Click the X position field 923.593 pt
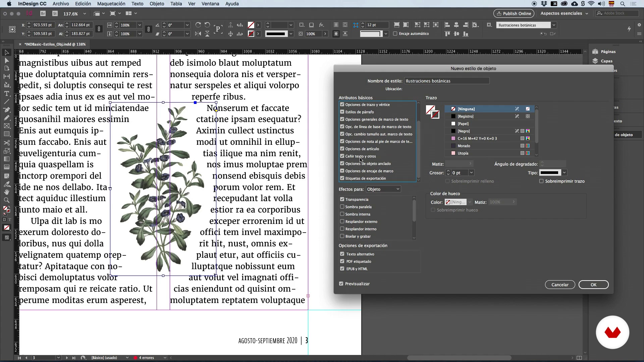Screen dimensions: 644x362 click(43, 25)
